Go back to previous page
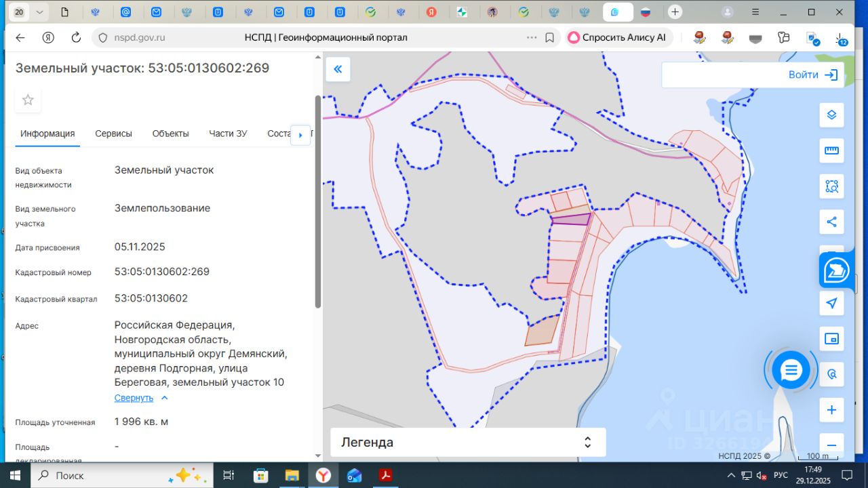This screenshot has height=488, width=868. click(20, 38)
